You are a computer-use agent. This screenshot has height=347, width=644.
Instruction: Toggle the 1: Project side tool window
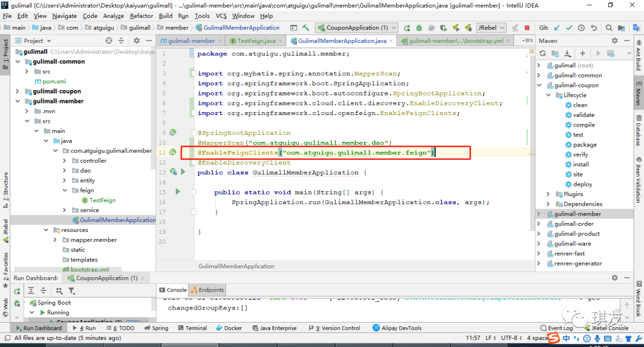(x=5, y=55)
